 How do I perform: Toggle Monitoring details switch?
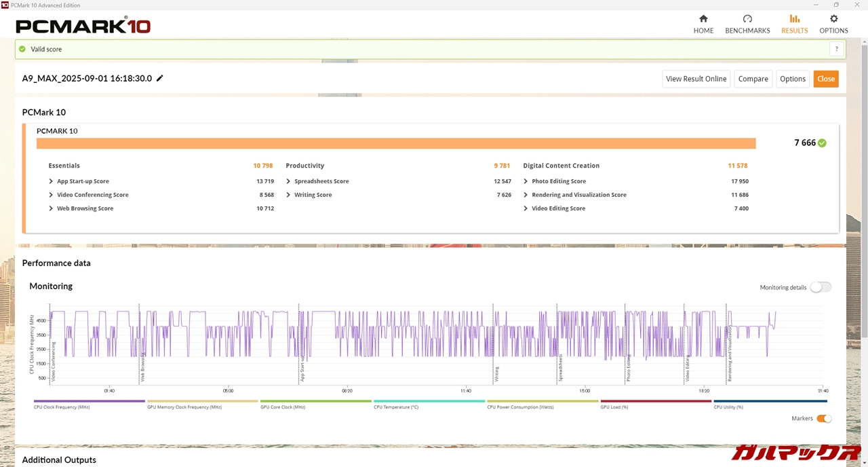[821, 287]
